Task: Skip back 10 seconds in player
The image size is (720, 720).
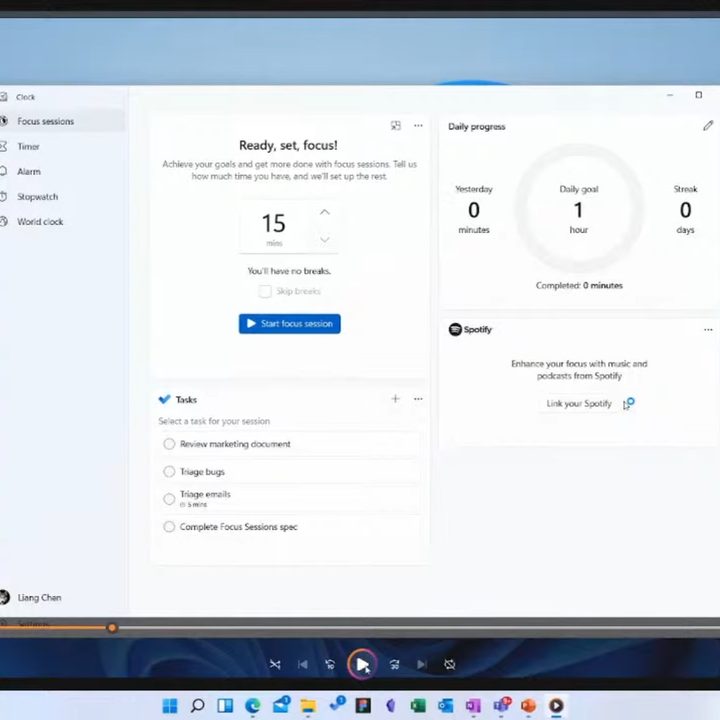Action: pyautogui.click(x=330, y=664)
